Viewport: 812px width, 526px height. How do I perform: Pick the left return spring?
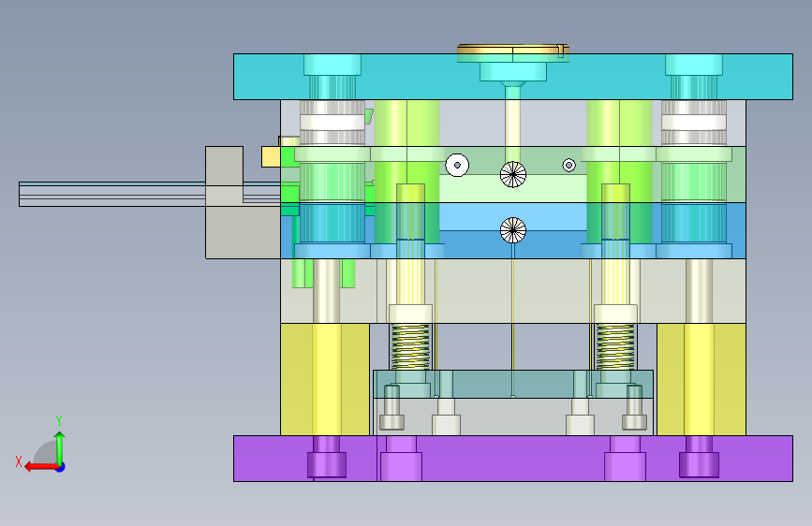pos(410,346)
